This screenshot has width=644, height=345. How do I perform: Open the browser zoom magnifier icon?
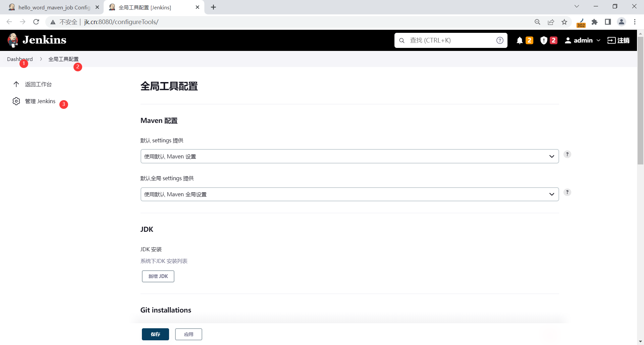click(x=537, y=22)
